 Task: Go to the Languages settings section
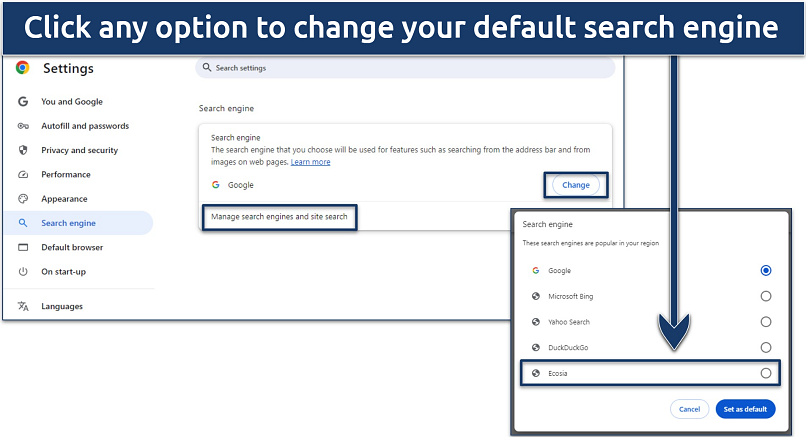click(62, 306)
